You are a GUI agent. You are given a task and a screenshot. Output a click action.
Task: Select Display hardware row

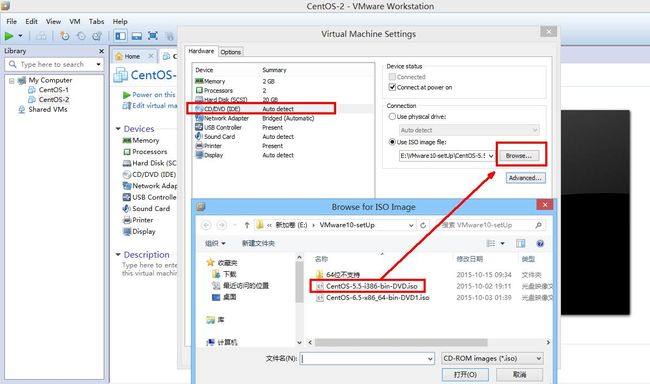pyautogui.click(x=284, y=155)
